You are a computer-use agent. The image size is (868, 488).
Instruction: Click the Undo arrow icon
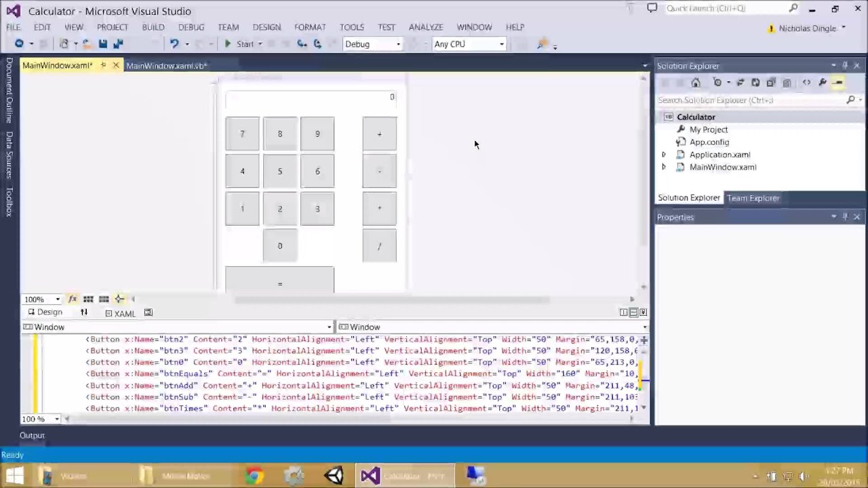174,44
